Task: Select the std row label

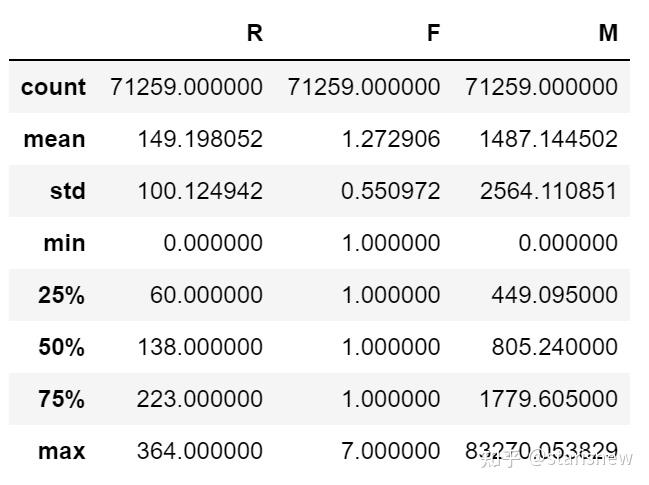Action: [x=68, y=191]
